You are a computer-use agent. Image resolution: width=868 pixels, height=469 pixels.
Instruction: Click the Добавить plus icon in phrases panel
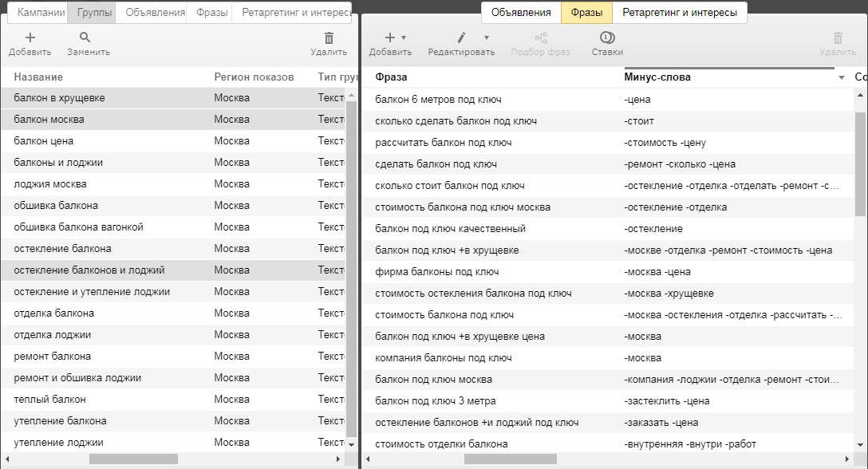pos(390,37)
